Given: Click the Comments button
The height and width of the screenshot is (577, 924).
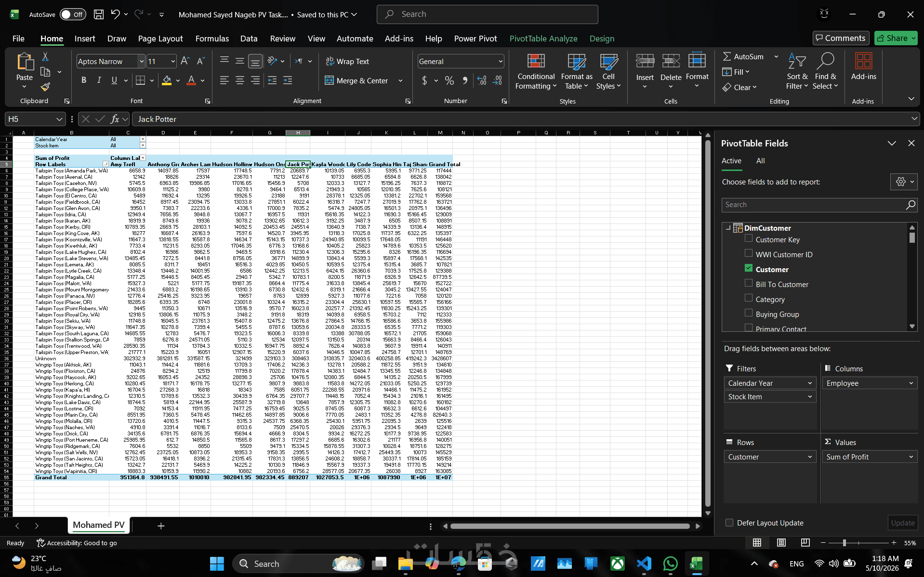Looking at the screenshot, I should coord(841,38).
